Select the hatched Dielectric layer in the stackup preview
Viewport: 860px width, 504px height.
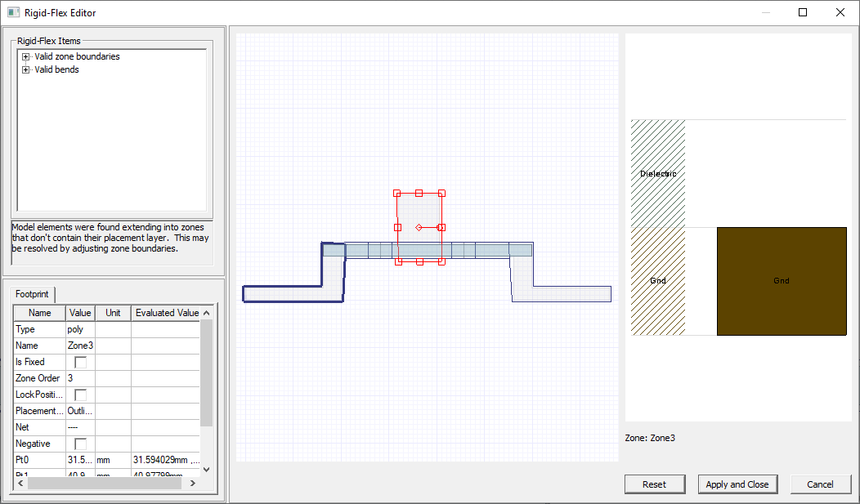657,173
